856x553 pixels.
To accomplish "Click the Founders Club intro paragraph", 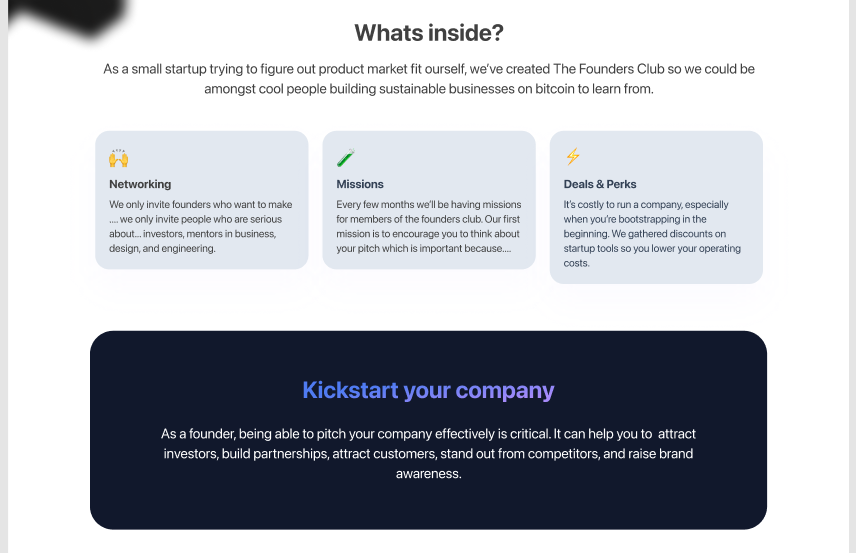I will (429, 79).
